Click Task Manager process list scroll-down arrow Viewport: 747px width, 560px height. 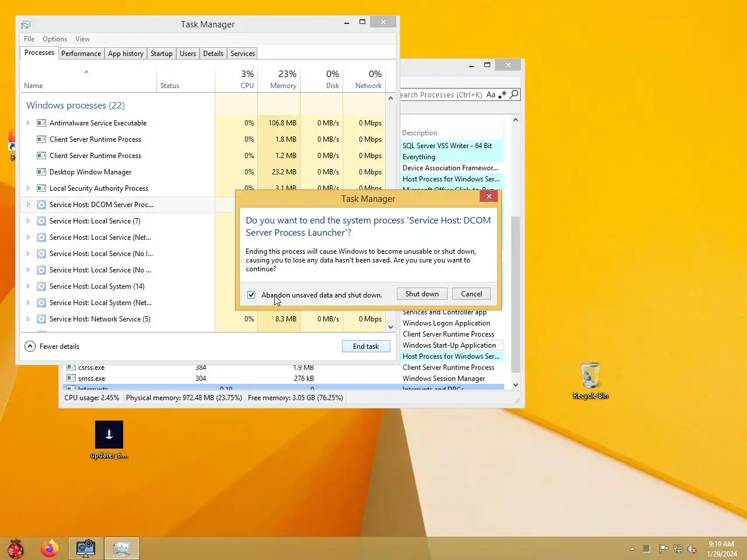click(391, 327)
